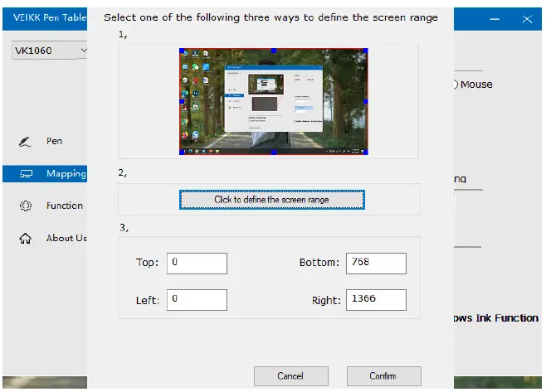Click the dialog instruction heading text

click(271, 17)
